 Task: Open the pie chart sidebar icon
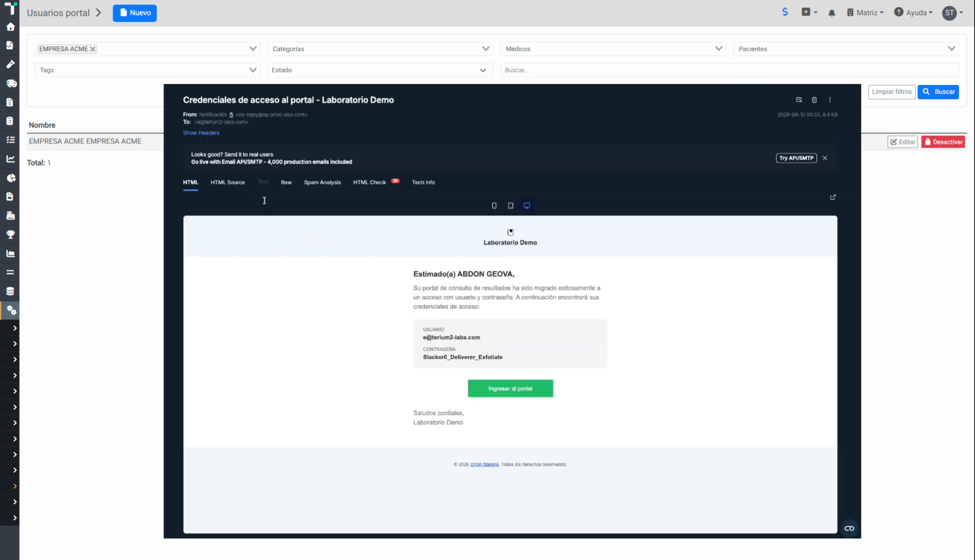point(11,178)
